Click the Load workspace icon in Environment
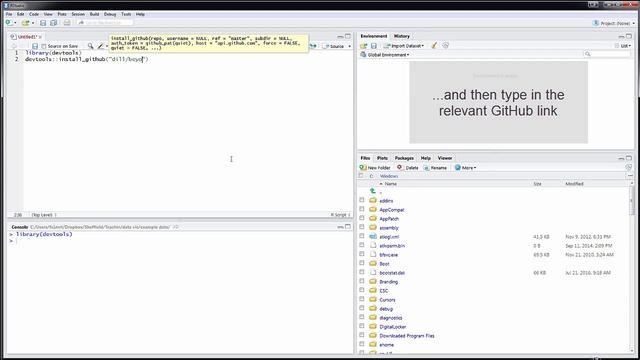This screenshot has height=360, width=640. pos(363,46)
